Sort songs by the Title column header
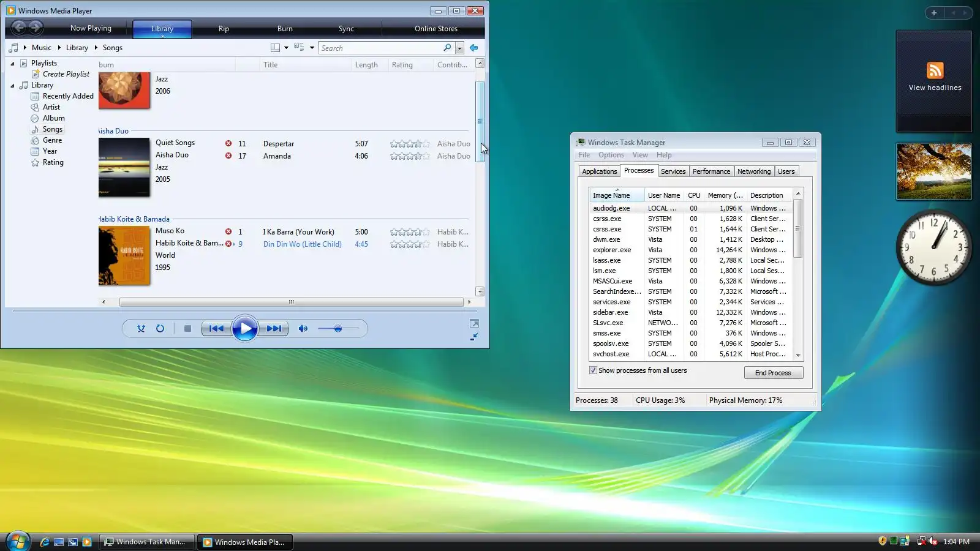980x551 pixels. (x=305, y=65)
